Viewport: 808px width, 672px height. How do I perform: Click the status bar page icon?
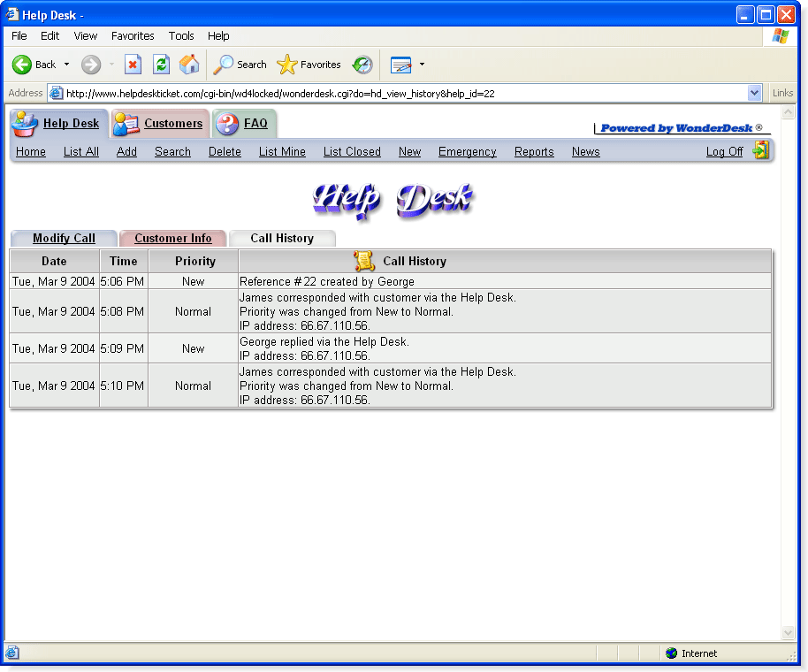(12, 653)
